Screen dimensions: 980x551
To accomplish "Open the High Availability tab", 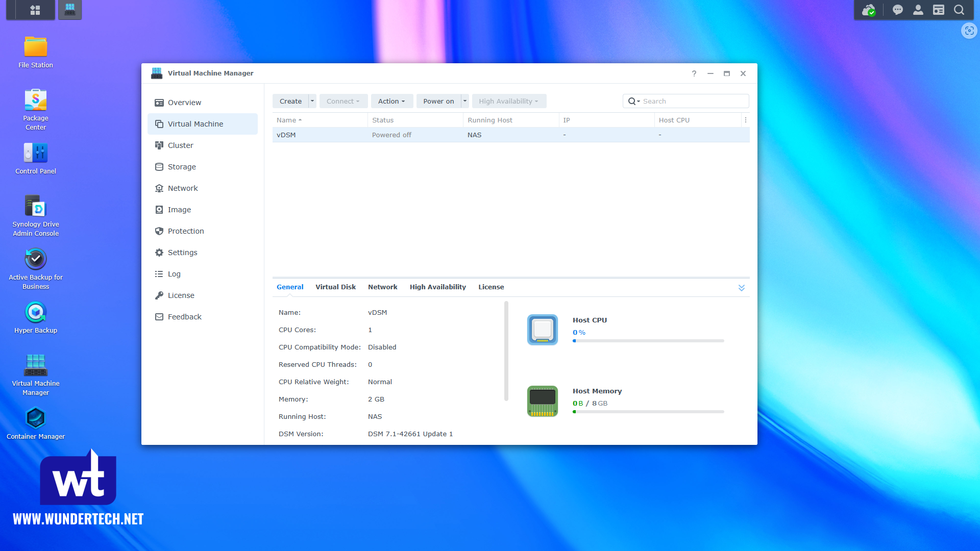I will [x=437, y=287].
